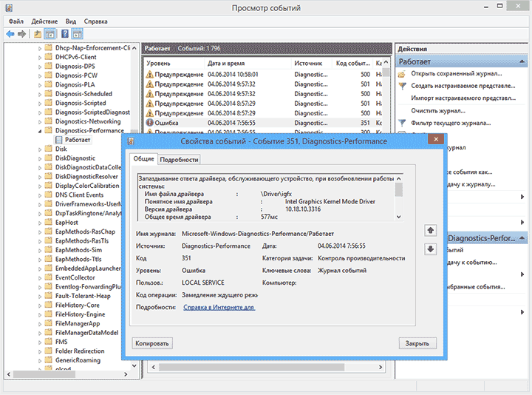532x395 pixels.
Task: Click the error icon in the Ошибка row
Action: pyautogui.click(x=149, y=123)
